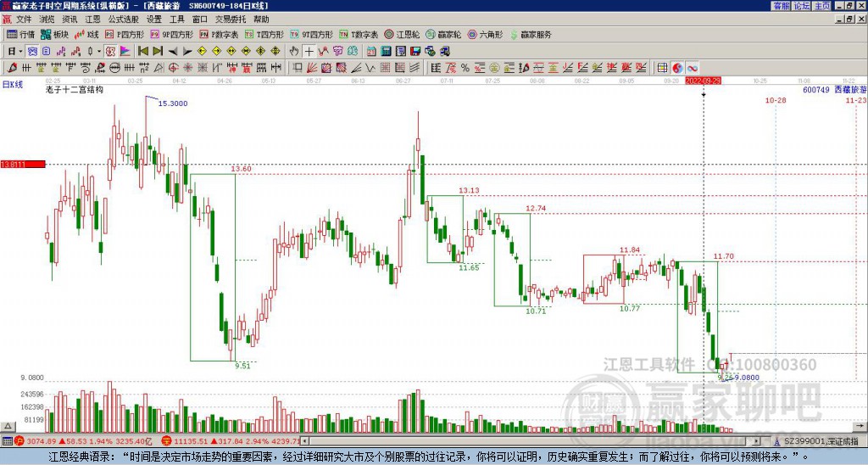Open the T数字表 tool
Viewport: 868px width, 465px height.
coord(359,34)
